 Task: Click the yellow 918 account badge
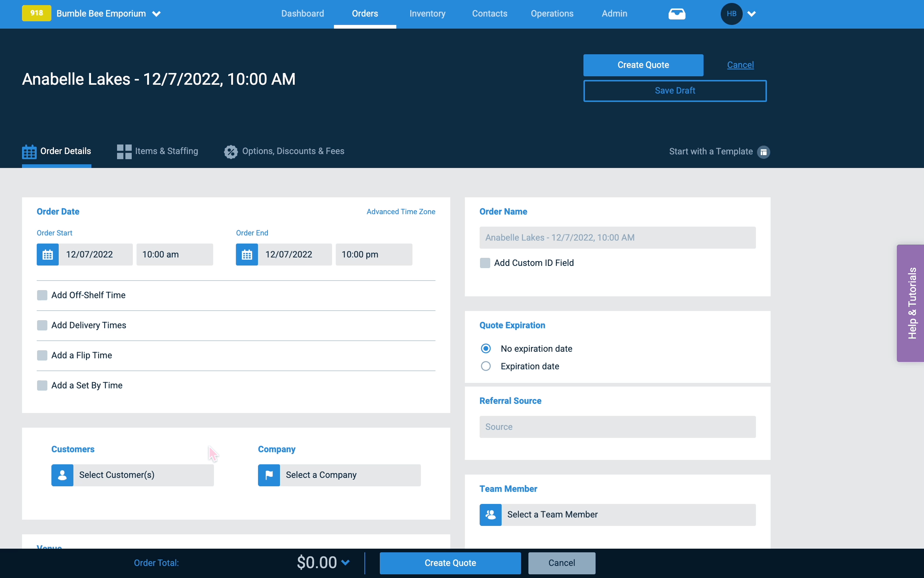click(36, 13)
